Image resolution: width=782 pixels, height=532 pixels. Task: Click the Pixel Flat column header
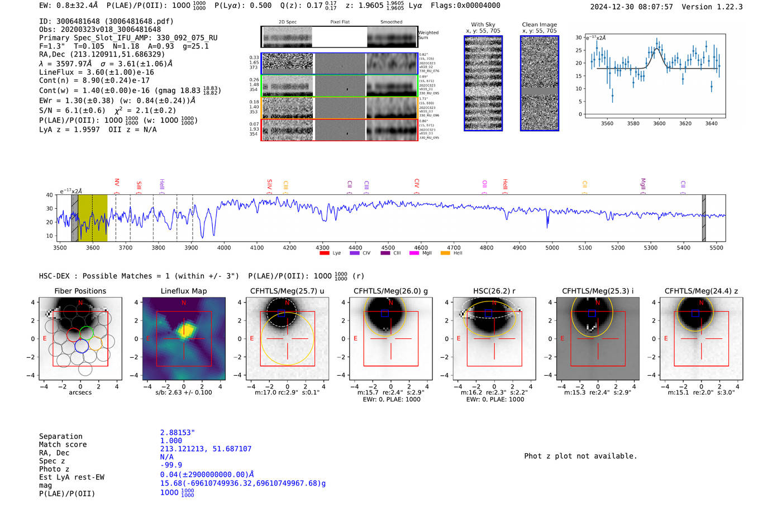340,22
